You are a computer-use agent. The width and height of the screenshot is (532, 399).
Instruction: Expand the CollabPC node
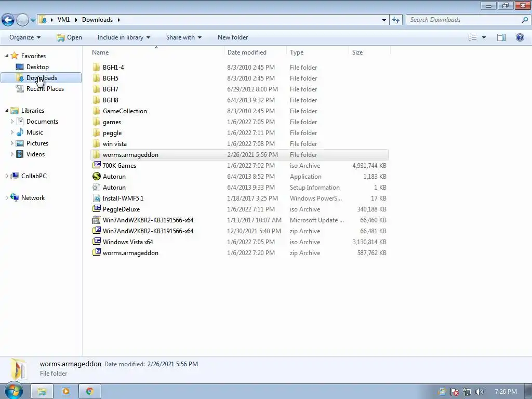[7, 176]
